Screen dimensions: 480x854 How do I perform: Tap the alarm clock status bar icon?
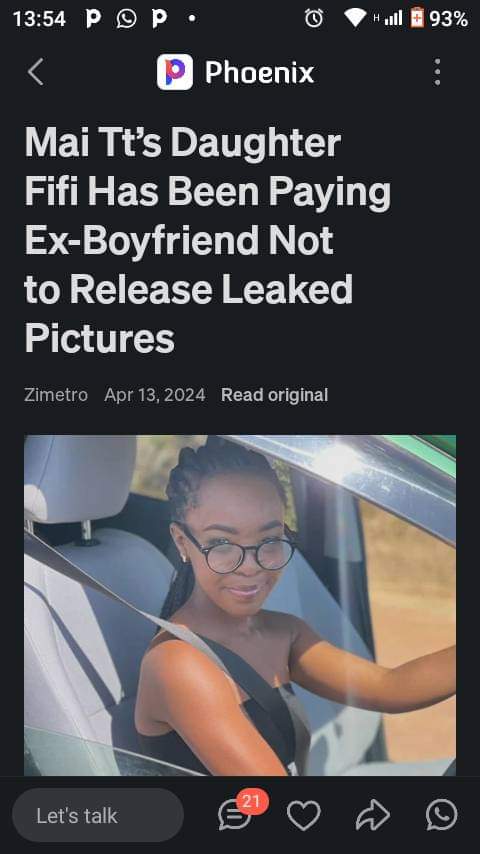pyautogui.click(x=314, y=19)
